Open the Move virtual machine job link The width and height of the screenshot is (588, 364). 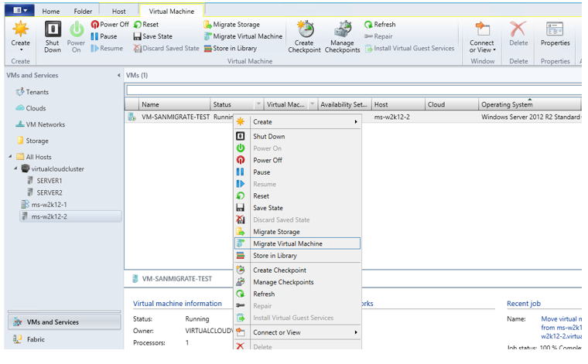click(561, 328)
